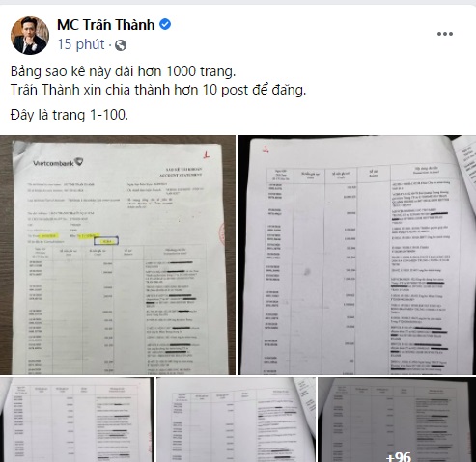Open the small statement photo with the red side stamp
The height and width of the screenshot is (462, 476).
pos(77,420)
